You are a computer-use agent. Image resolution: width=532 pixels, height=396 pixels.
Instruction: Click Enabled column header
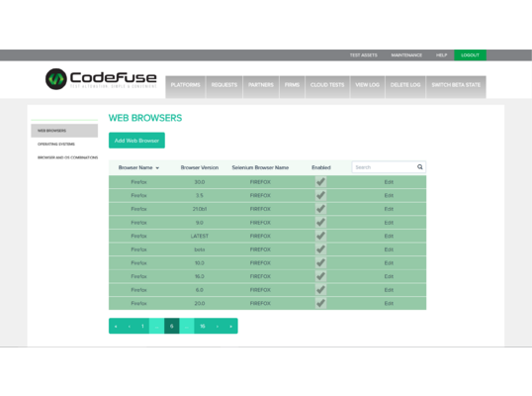coord(321,167)
